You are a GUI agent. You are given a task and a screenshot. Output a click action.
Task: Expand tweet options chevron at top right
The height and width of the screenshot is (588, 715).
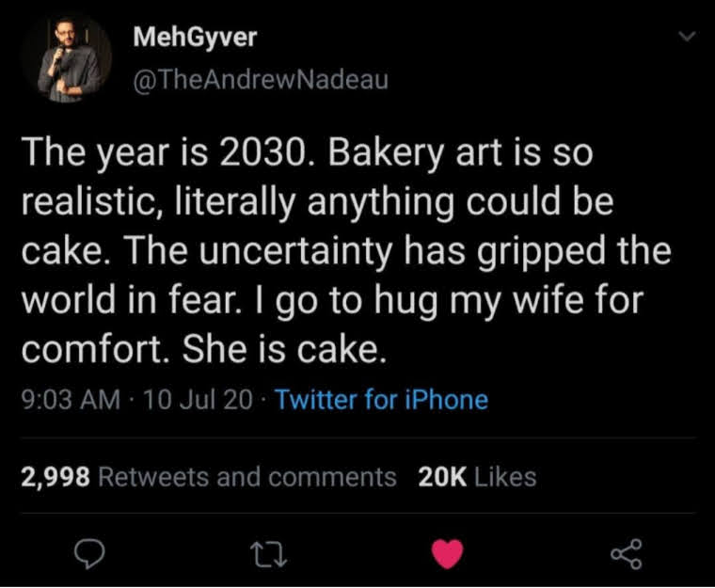pos(687,36)
